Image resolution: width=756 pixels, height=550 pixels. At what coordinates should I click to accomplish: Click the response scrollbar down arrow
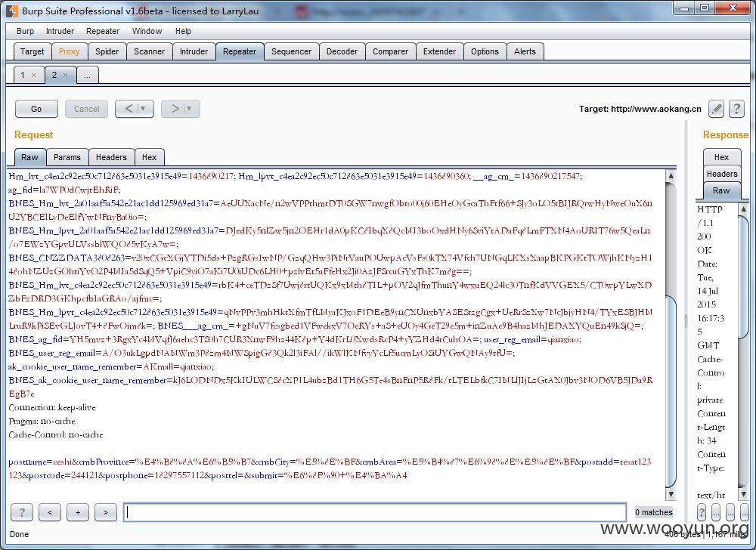[x=743, y=494]
